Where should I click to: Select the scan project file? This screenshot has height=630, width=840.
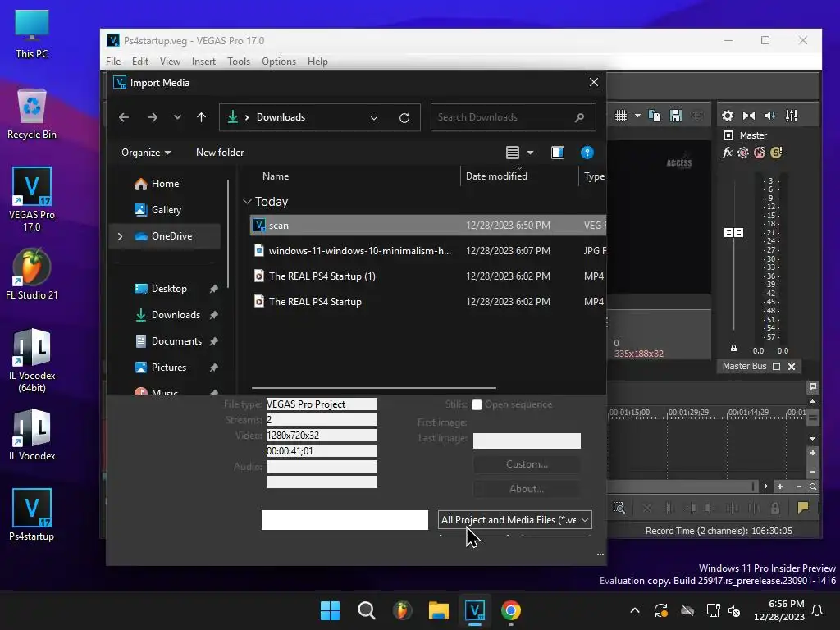[x=427, y=226]
